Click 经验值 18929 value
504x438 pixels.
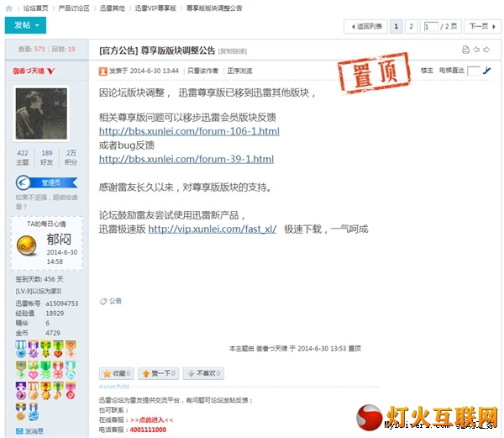[x=55, y=314]
